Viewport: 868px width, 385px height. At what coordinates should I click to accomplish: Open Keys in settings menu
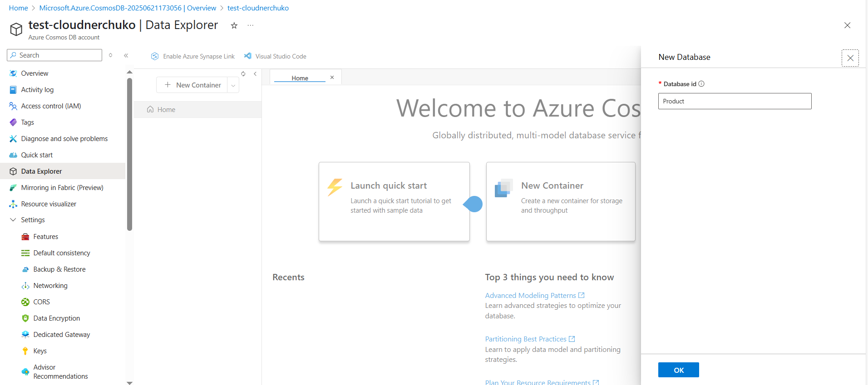pyautogui.click(x=40, y=351)
